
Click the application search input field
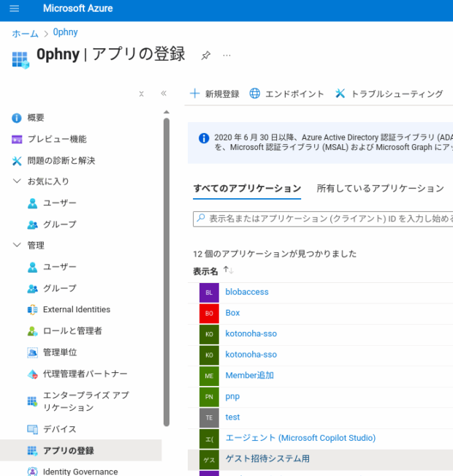(x=323, y=219)
